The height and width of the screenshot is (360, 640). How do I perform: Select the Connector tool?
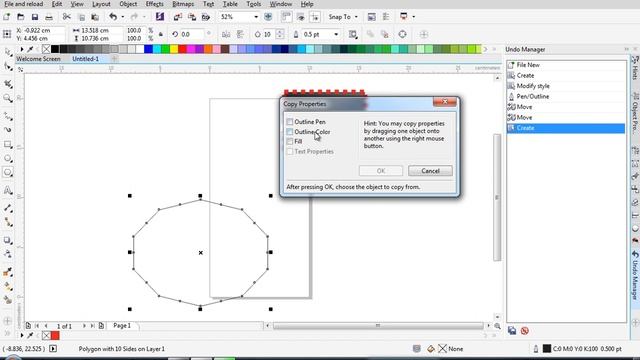[8, 222]
